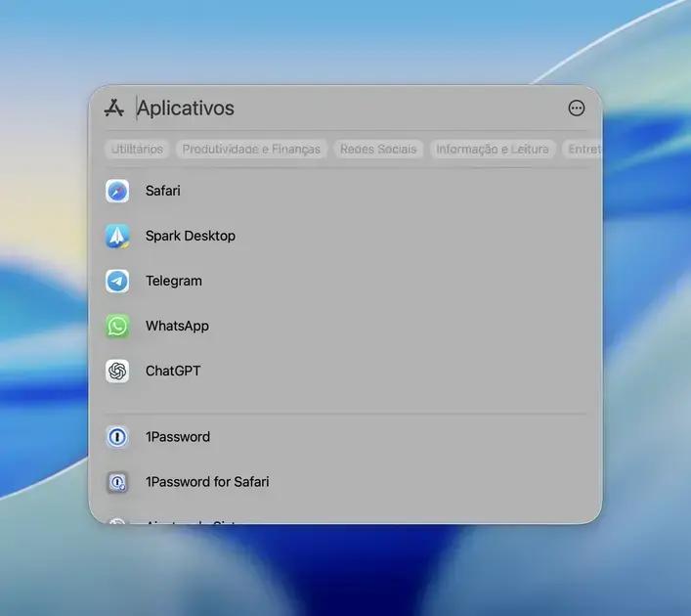Switch to Informação e Leitura category
Screen dimensions: 691x616
coord(493,150)
